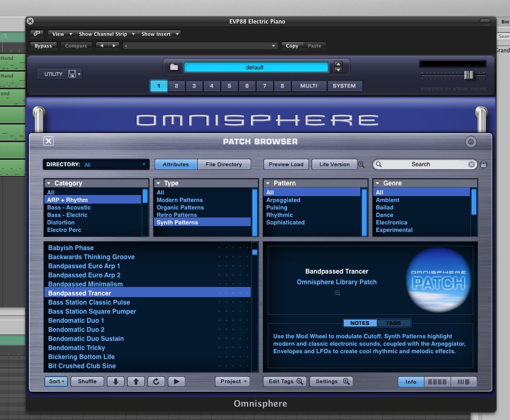Switch to the Info view
Screen dimensions: 510x420
(x=411, y=382)
